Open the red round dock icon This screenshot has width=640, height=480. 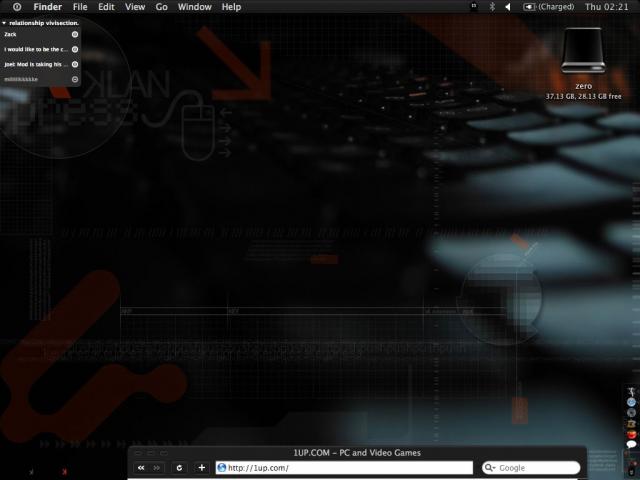click(631, 434)
